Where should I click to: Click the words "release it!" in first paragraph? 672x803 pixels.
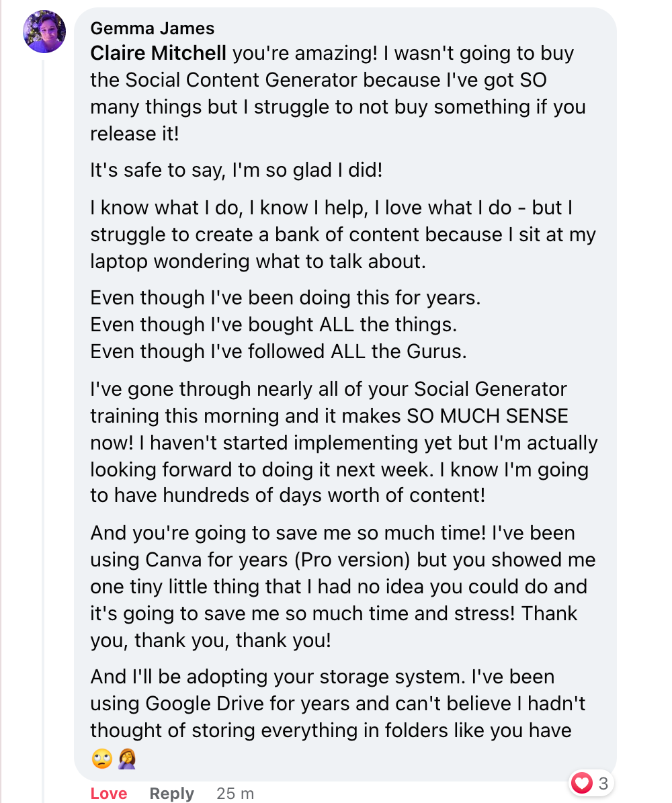134,134
